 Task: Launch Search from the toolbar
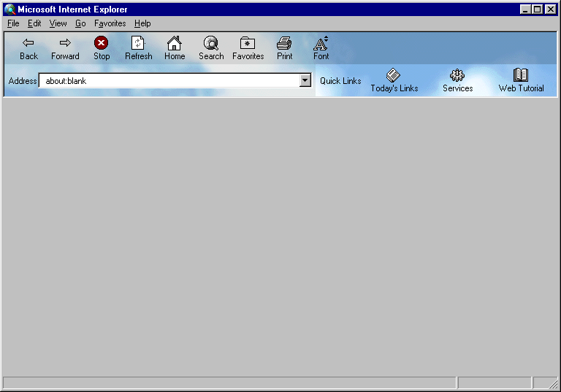(x=211, y=48)
